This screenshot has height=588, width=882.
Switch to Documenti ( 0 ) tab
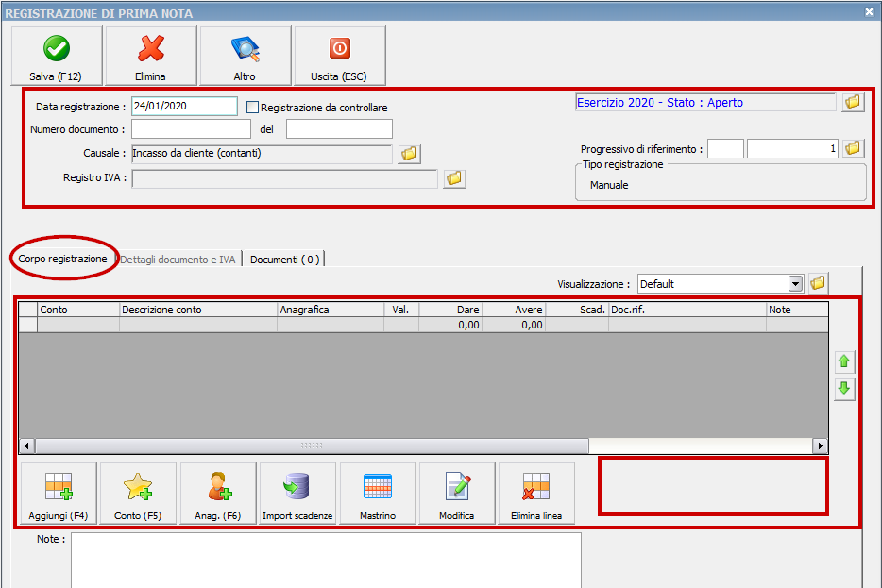(284, 260)
